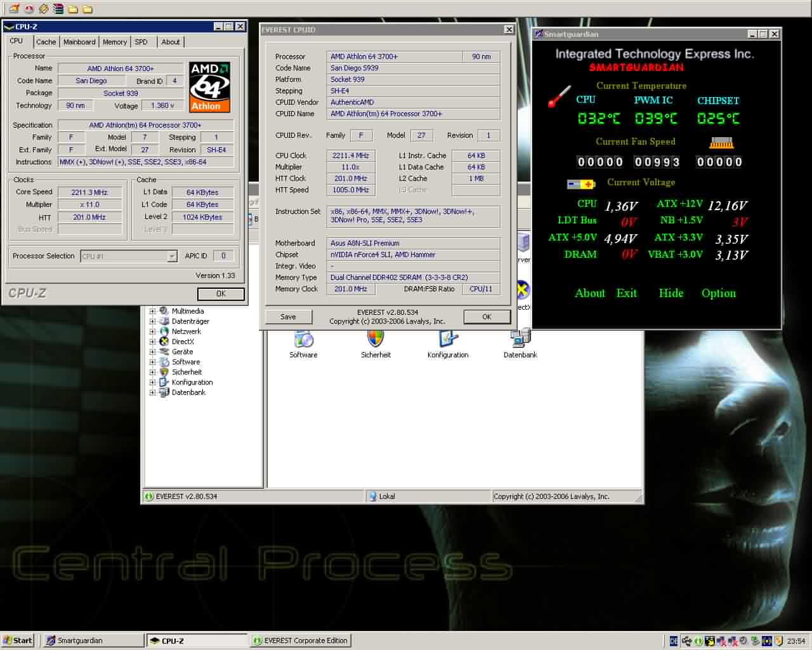Click the memory chip icon in Smartguardian

click(721, 143)
